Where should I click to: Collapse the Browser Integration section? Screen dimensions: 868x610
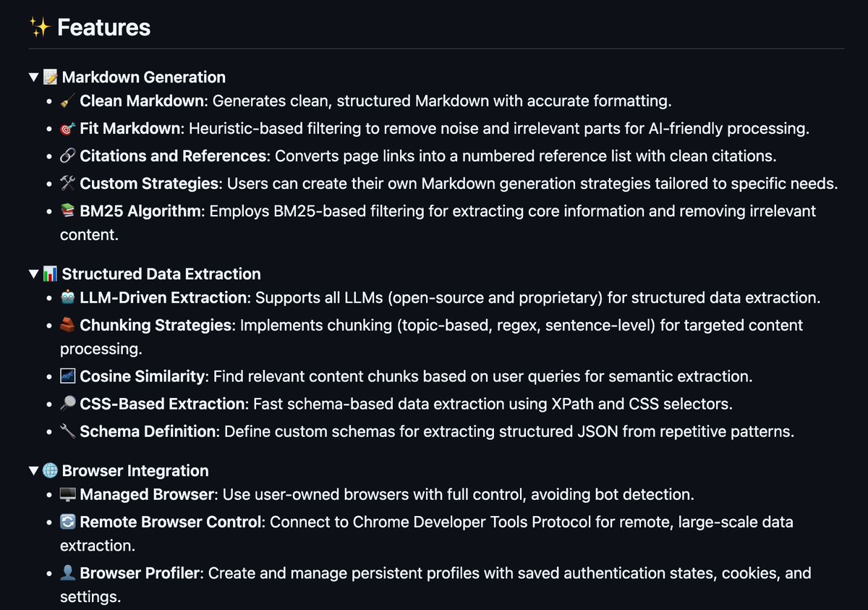tap(33, 470)
